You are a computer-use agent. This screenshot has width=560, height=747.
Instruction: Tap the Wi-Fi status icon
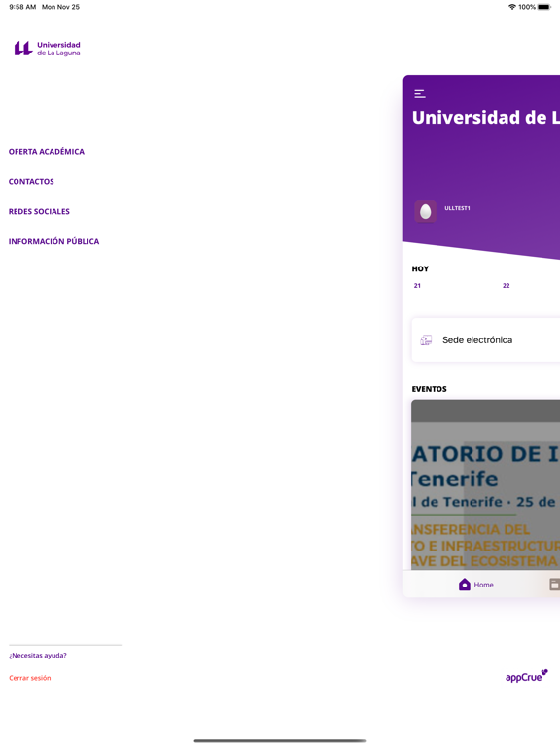coord(512,7)
